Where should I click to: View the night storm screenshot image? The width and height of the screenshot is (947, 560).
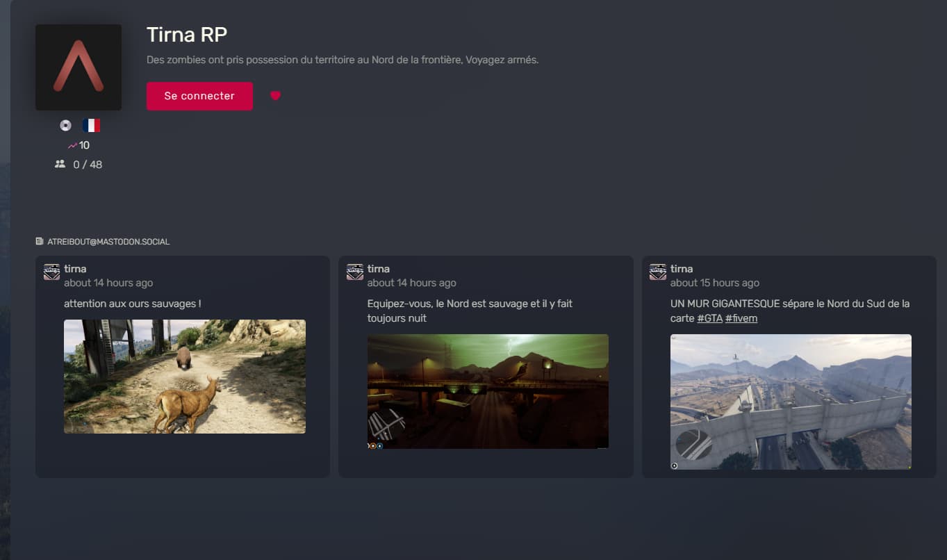pos(487,391)
